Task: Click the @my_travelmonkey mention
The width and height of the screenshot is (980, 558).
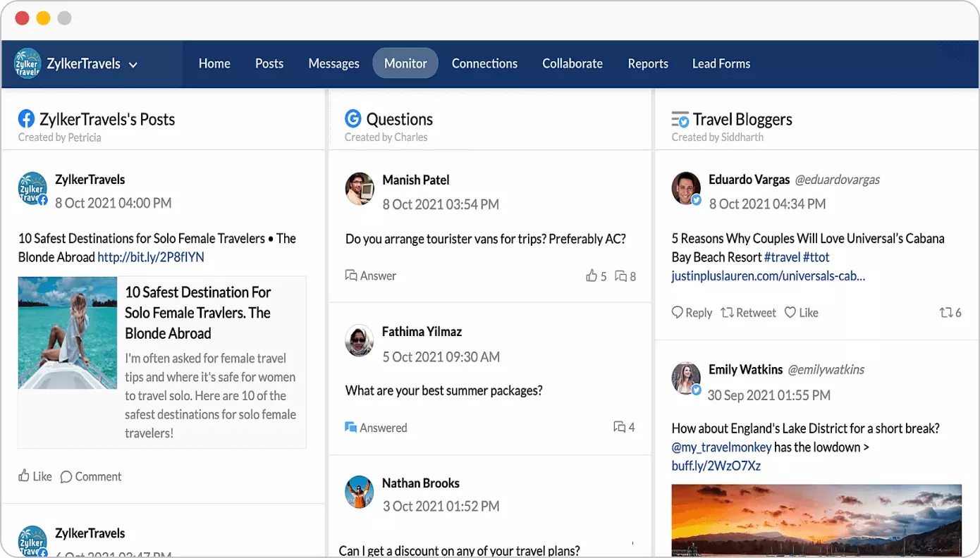Action: pos(721,447)
